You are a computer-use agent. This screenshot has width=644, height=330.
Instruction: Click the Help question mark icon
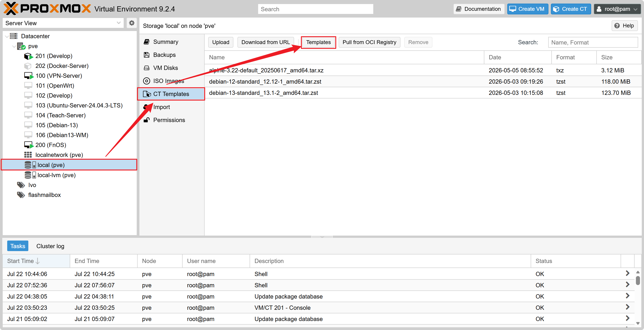(617, 26)
